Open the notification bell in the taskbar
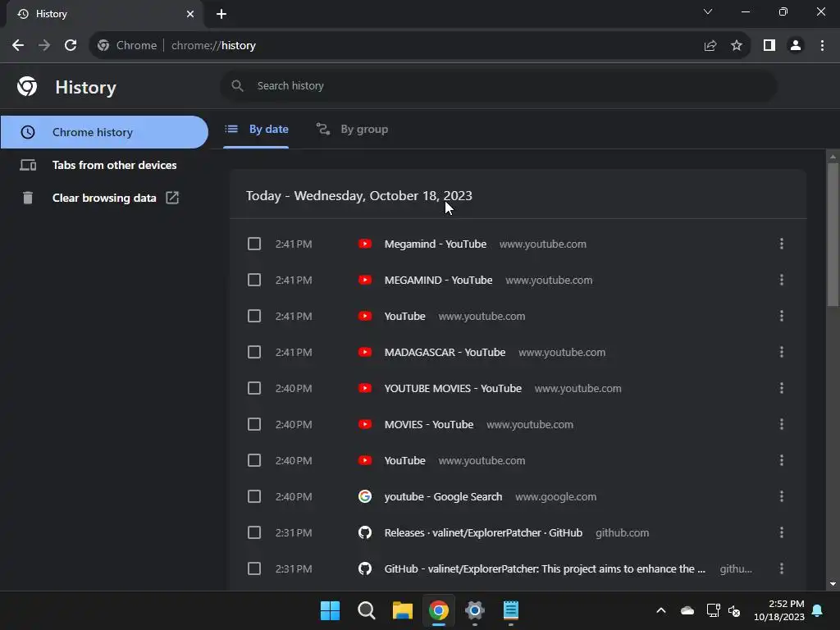This screenshot has height=630, width=840. coord(818,610)
